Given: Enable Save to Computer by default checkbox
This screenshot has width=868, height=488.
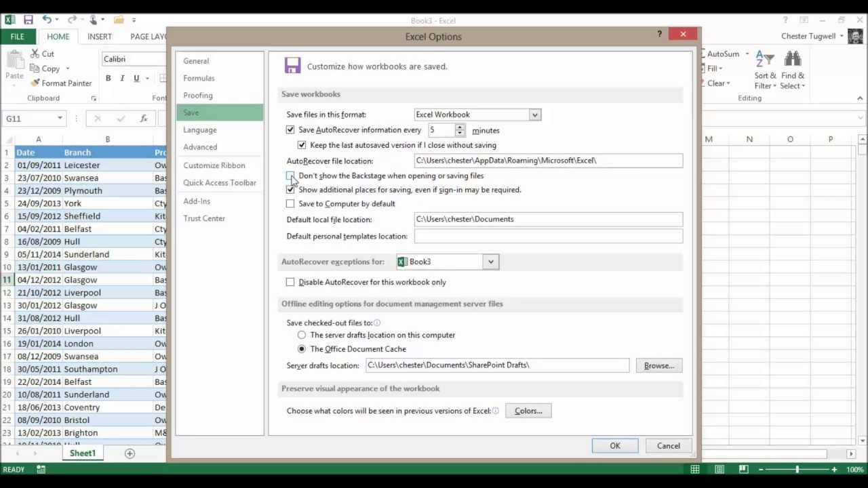Looking at the screenshot, I should pos(290,203).
